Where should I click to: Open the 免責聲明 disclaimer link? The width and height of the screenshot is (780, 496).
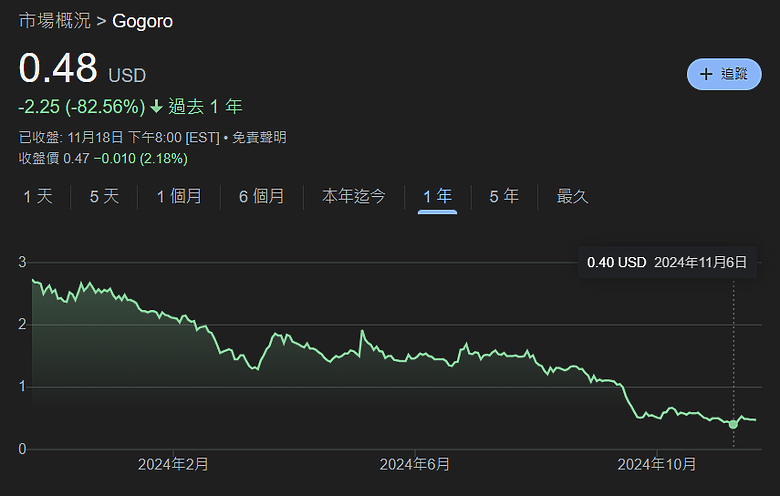pyautogui.click(x=259, y=137)
